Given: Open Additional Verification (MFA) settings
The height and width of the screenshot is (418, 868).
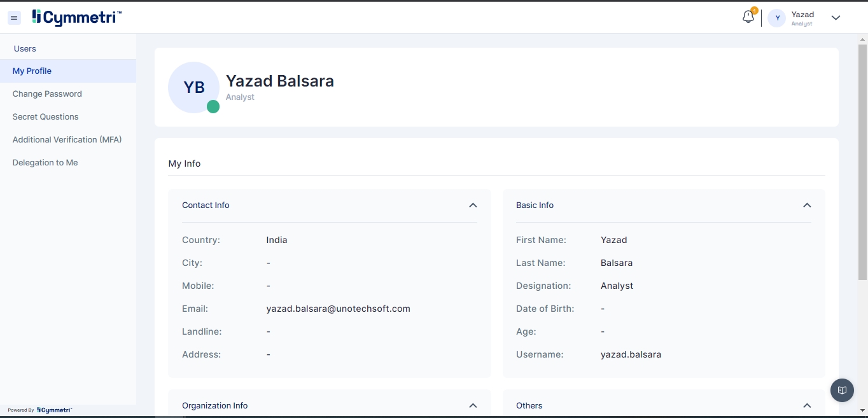Looking at the screenshot, I should click(67, 139).
